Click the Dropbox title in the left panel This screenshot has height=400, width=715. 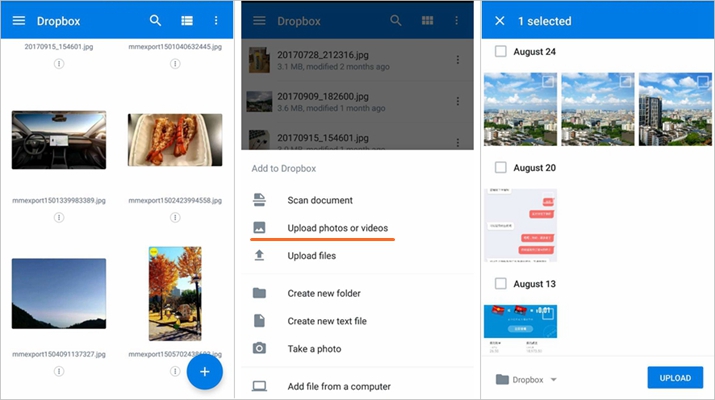tap(58, 21)
